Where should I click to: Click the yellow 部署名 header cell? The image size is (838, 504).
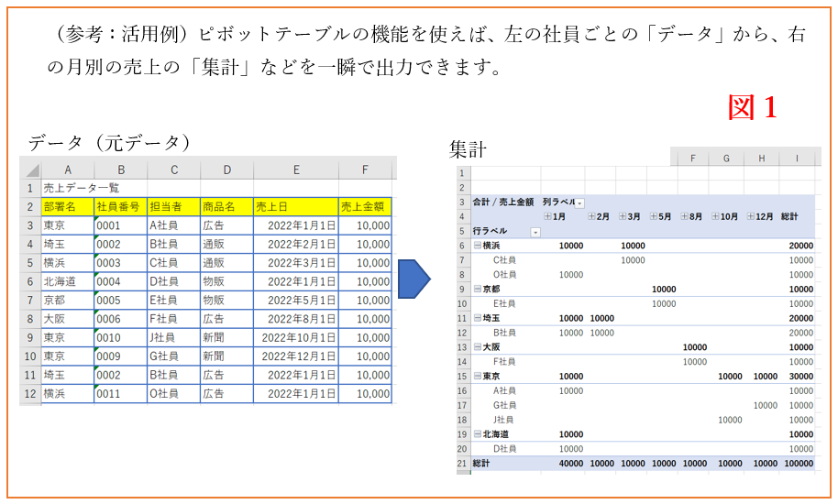pyautogui.click(x=67, y=207)
